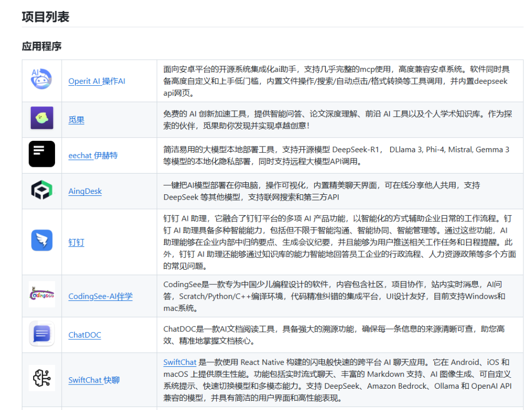Image resolution: width=532 pixels, height=410 pixels.
Task: Click the blue 钉钉 app icon
Action: (42, 241)
